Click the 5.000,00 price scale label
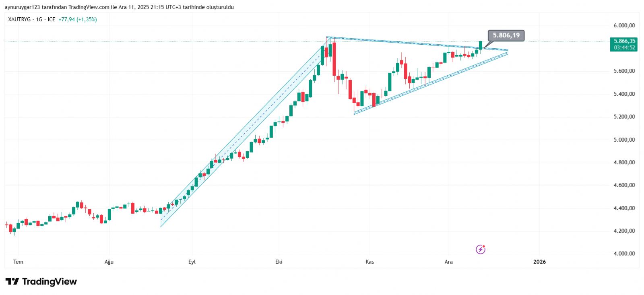 [x=624, y=140]
